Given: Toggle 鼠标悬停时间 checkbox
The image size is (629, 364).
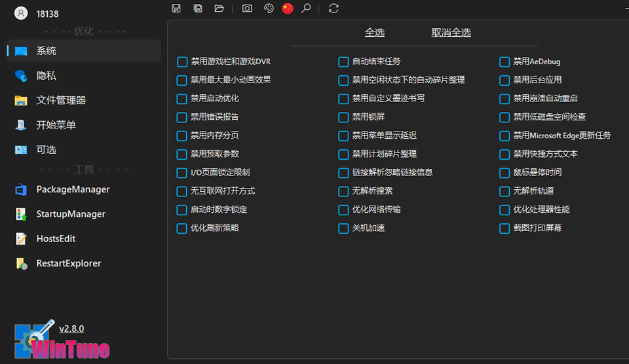Looking at the screenshot, I should pos(505,173).
